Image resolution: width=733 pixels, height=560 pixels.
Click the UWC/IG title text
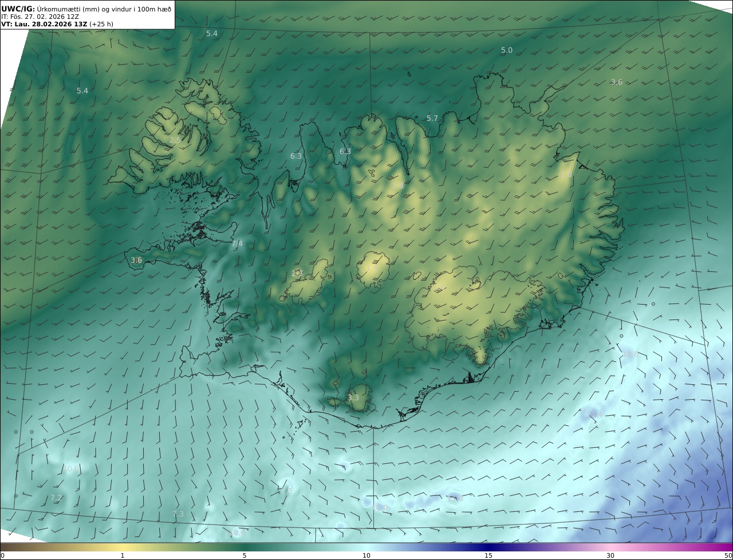pos(18,9)
